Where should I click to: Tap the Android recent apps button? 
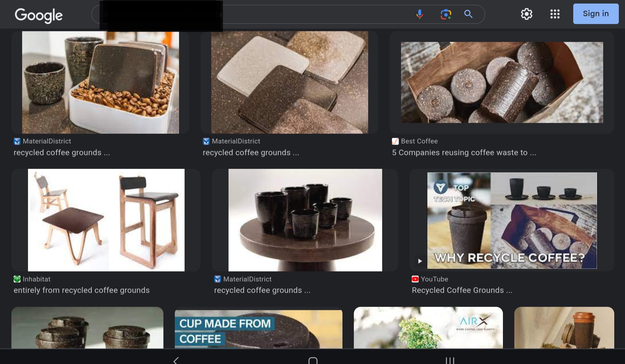[450, 360]
